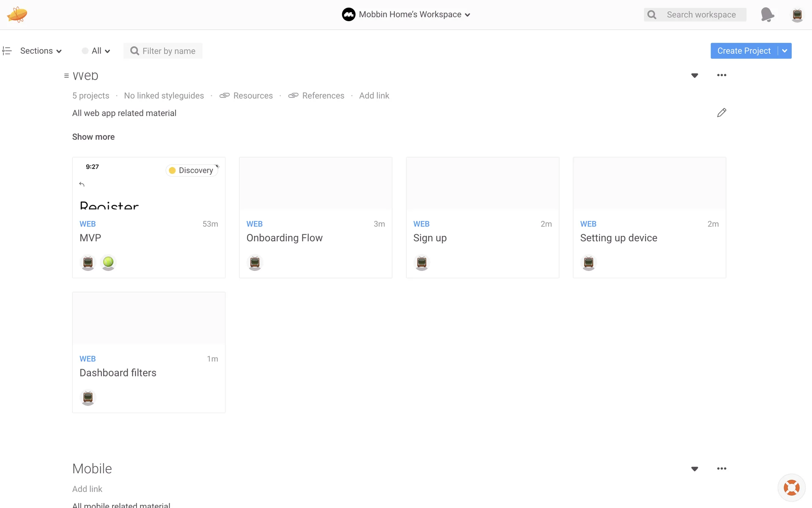The image size is (812, 508).
Task: Click the green member avatar on MVP
Action: 108,262
